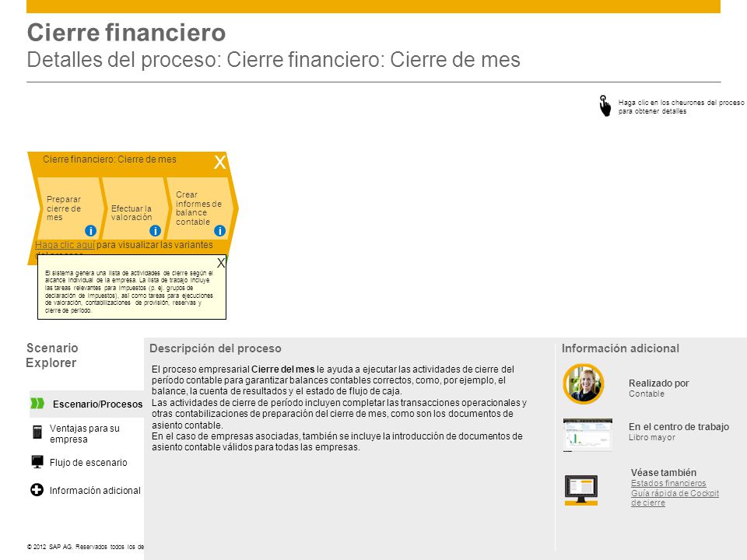Click the 'Descripción del proceso' heading
Image resolution: width=747 pixels, height=560 pixels.
click(x=216, y=348)
